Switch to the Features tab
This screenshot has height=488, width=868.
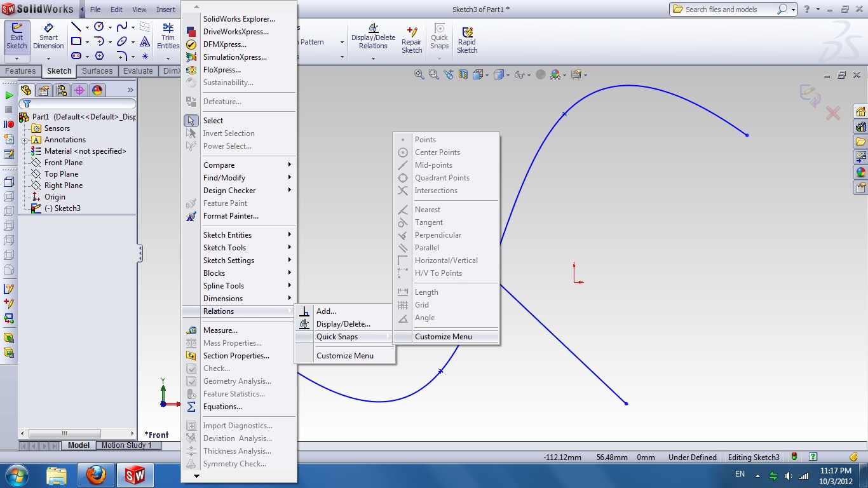pyautogui.click(x=20, y=71)
